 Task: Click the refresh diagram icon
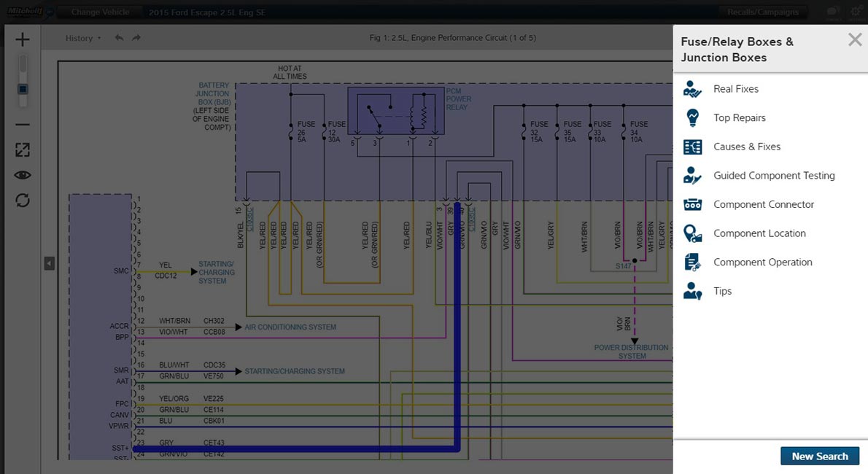tap(23, 200)
